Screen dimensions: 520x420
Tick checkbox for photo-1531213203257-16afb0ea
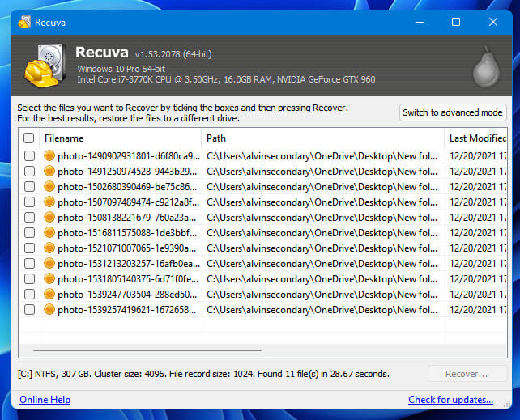tap(29, 263)
